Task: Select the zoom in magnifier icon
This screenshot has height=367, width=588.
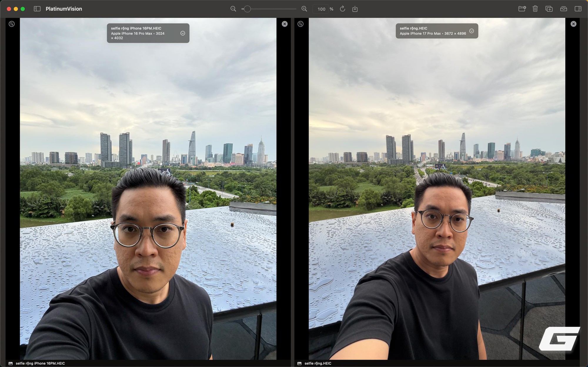Action: pyautogui.click(x=304, y=9)
